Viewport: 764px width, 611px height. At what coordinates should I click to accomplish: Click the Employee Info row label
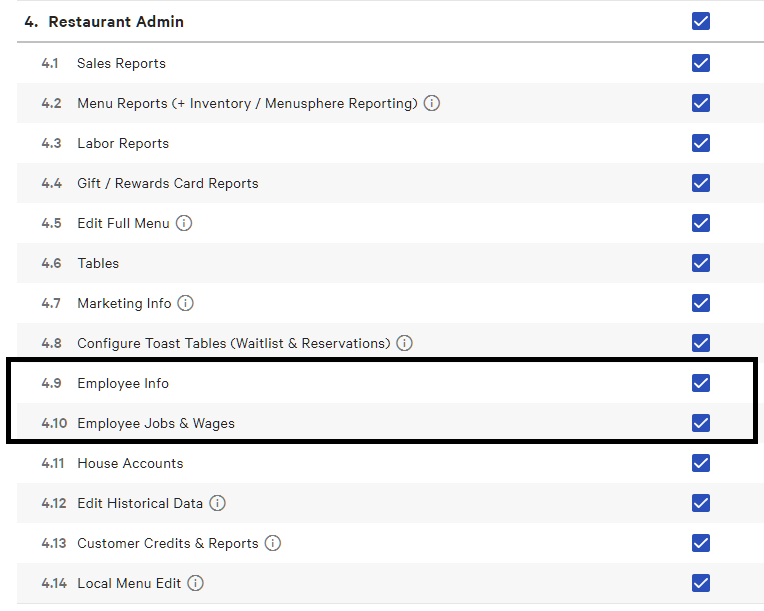(x=123, y=383)
